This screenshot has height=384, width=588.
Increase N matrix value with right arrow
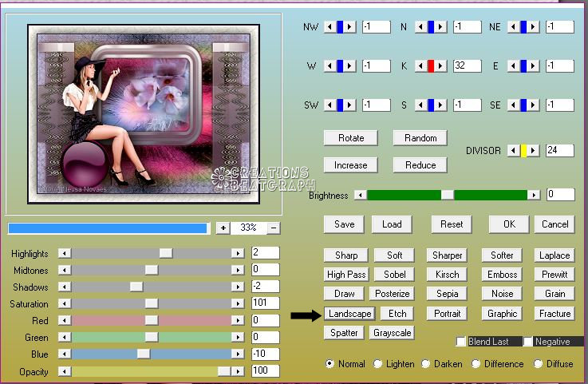[x=440, y=27]
